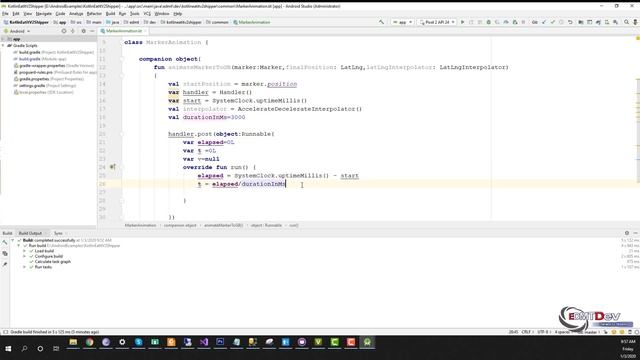Click the Gradle build finished status message
The height and width of the screenshot is (360, 640).
point(54,332)
